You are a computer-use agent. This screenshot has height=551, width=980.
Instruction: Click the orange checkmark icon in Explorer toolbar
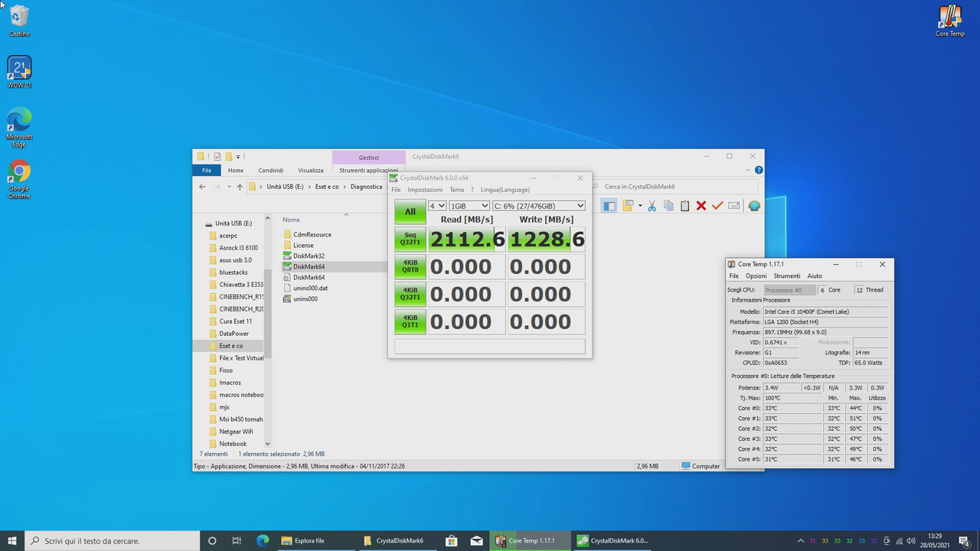pos(717,206)
